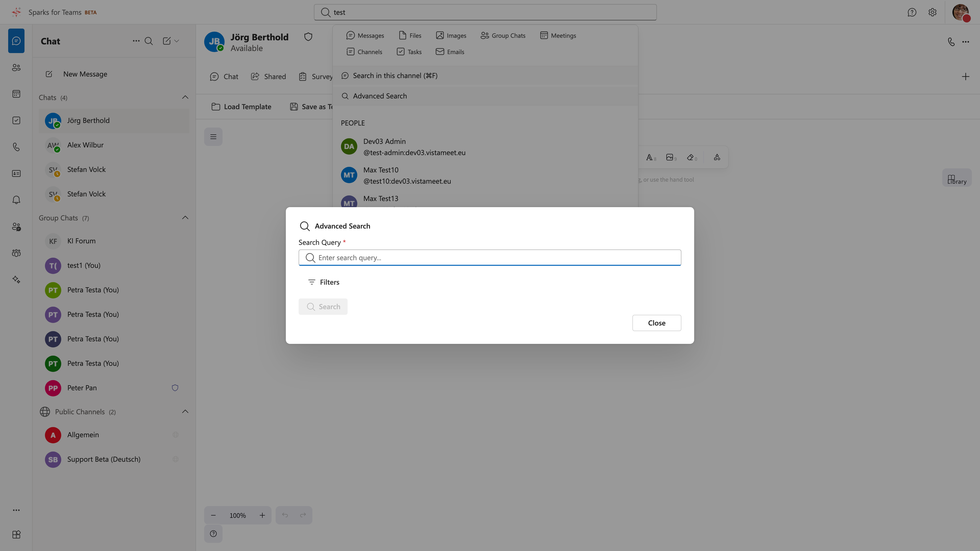Filter search by Images

pyautogui.click(x=451, y=35)
